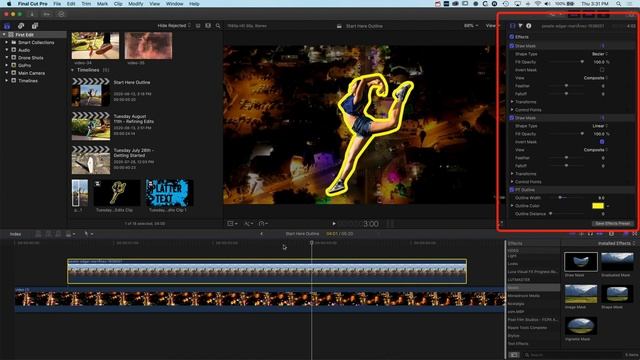Click the Index button above timeline
The image size is (640, 360).
[x=16, y=234]
